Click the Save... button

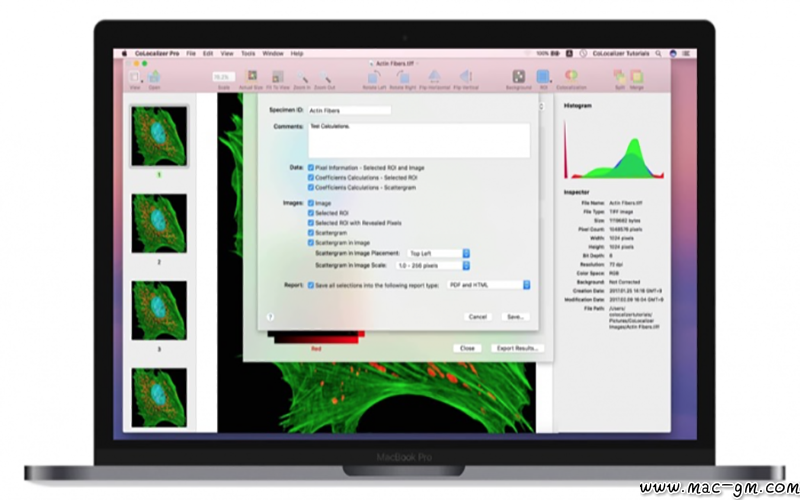pyautogui.click(x=515, y=317)
